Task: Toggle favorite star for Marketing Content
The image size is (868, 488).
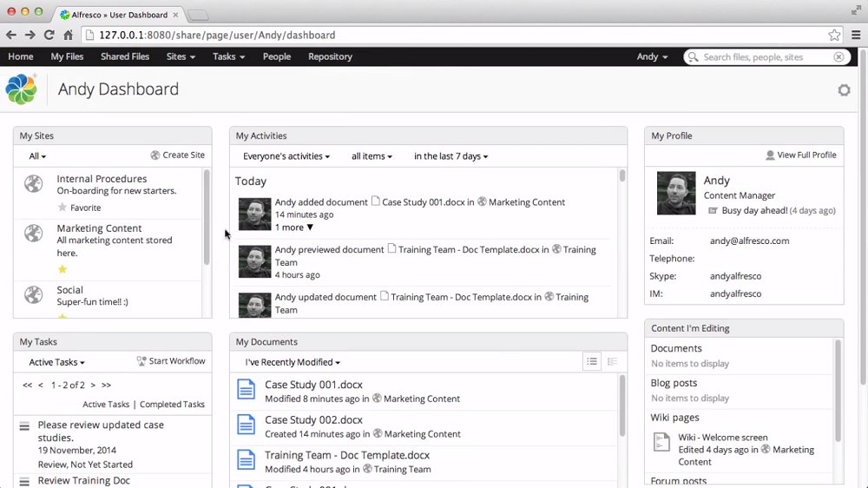Action: [62, 269]
